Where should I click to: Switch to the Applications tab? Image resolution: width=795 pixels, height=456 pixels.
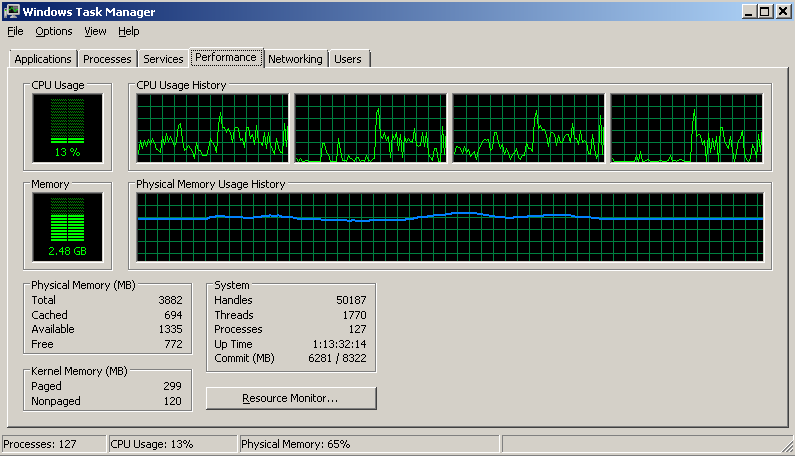43,59
